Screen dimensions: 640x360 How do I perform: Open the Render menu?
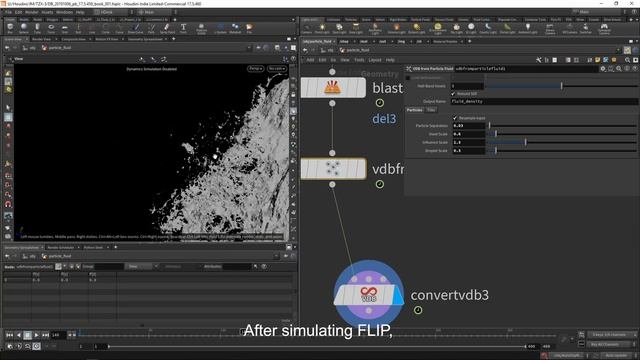[x=31, y=12]
